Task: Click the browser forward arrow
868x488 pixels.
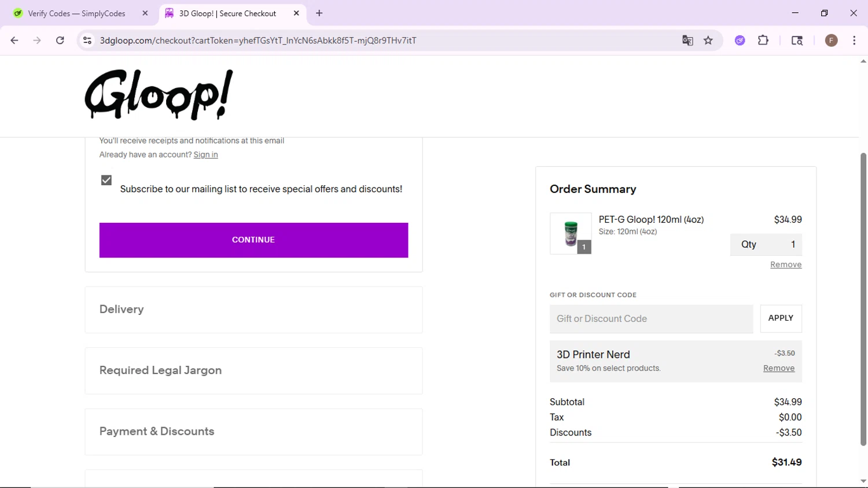Action: pyautogui.click(x=37, y=41)
